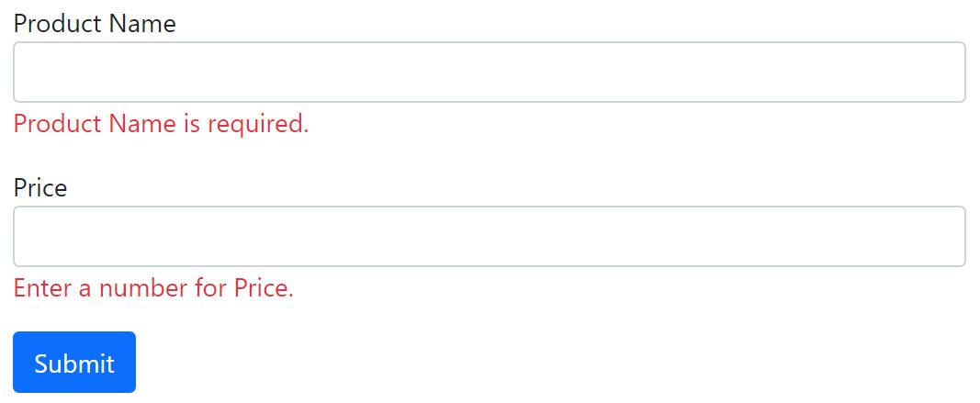Select the 'Enter a number for Price.' error message

point(153,288)
